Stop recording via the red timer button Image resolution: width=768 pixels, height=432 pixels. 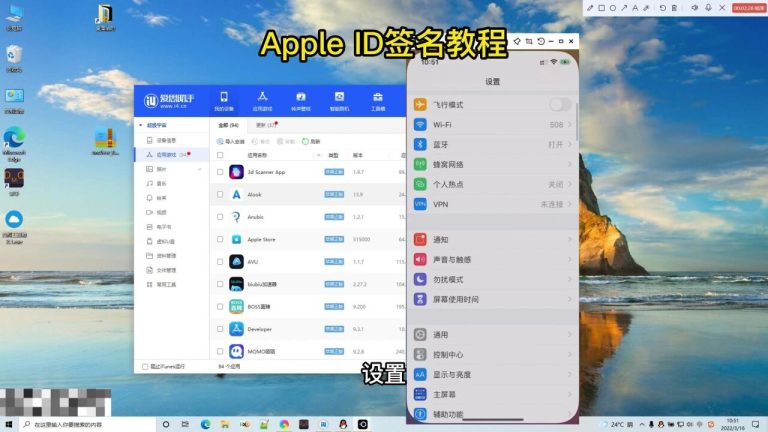tap(749, 8)
